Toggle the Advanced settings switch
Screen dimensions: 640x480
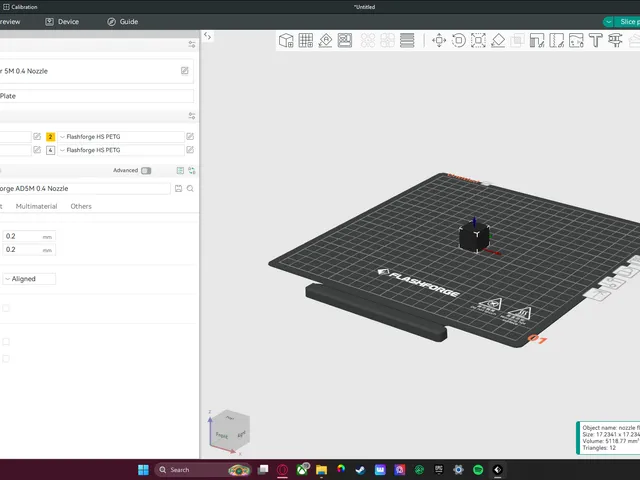(x=146, y=171)
